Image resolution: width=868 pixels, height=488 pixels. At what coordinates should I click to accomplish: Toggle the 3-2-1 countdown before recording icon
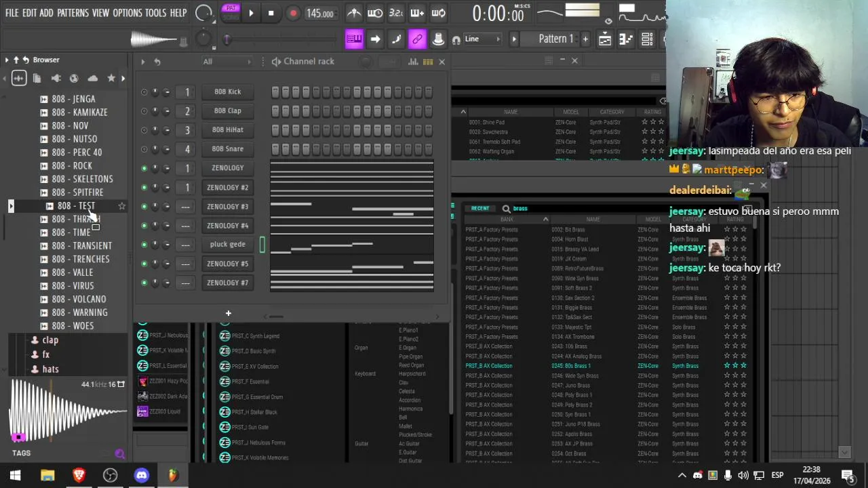click(x=396, y=13)
